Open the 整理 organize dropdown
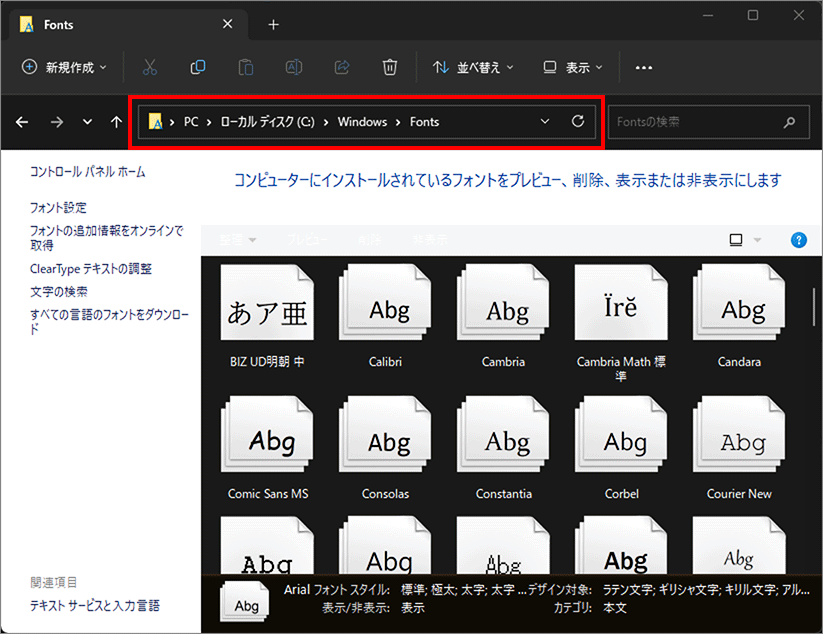823x634 pixels. [x=238, y=240]
